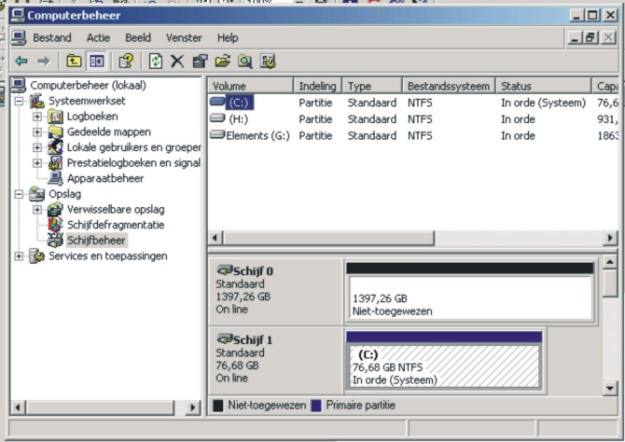Open the Properties toolbar icon
Image resolution: width=625 pixels, height=442 pixels.
click(200, 61)
